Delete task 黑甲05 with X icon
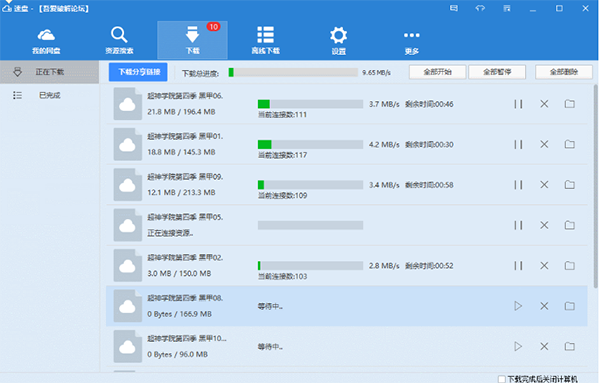600x383 pixels. click(544, 225)
